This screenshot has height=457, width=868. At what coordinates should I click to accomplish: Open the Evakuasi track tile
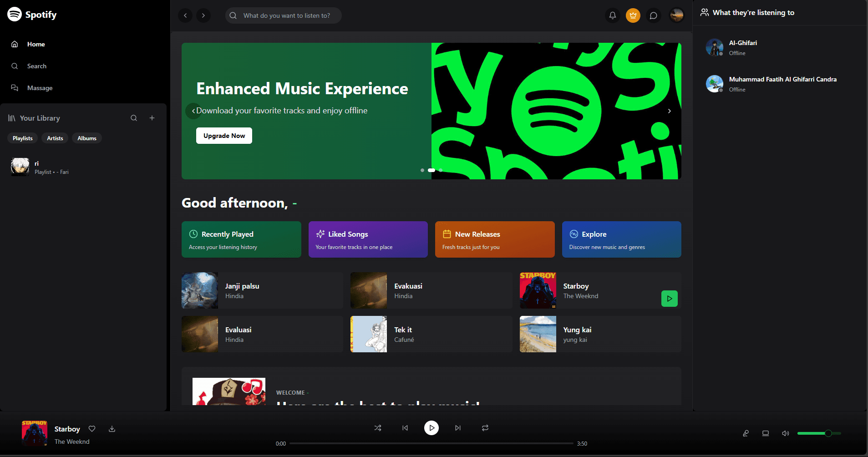click(431, 290)
